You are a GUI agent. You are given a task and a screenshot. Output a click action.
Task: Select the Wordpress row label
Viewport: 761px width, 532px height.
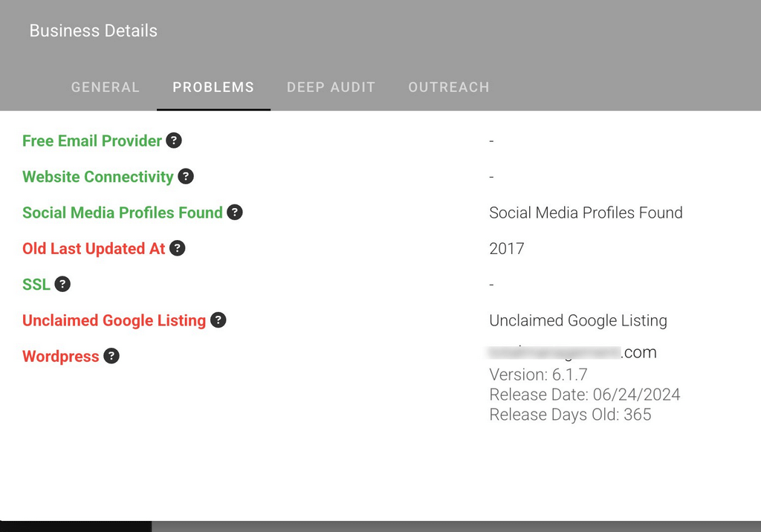pyautogui.click(x=60, y=356)
